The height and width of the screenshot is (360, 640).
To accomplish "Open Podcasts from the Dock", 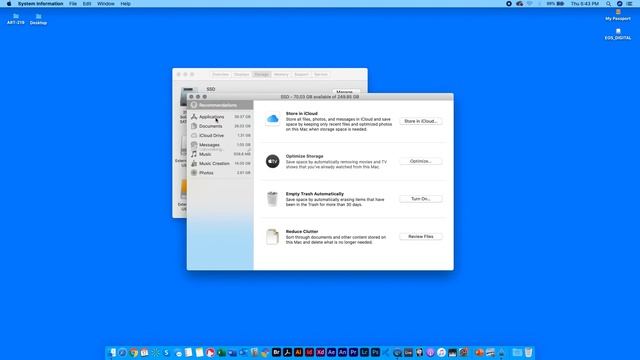I will coord(430,352).
